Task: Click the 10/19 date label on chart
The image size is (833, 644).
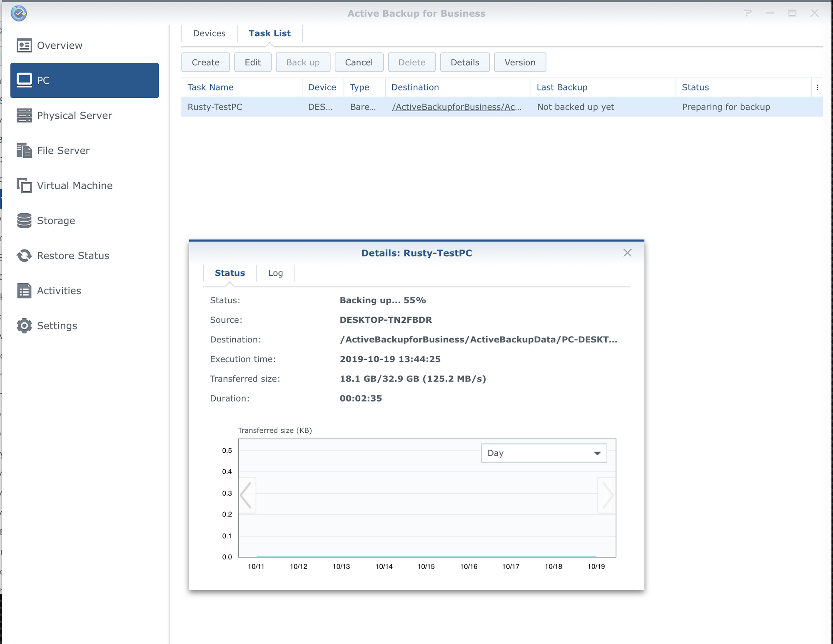Action: click(x=596, y=567)
